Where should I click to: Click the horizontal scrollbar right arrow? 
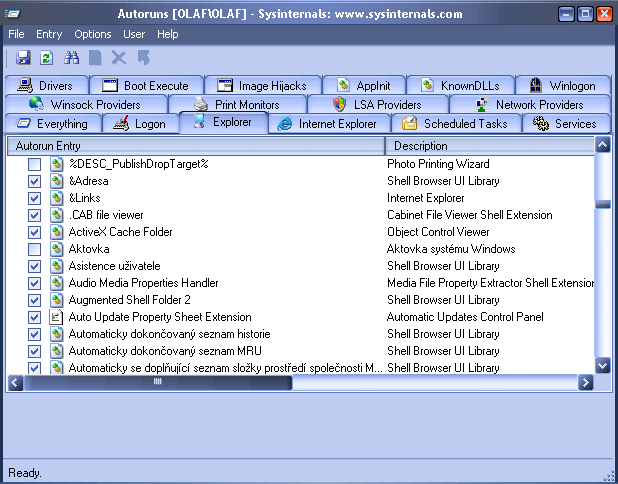[586, 382]
